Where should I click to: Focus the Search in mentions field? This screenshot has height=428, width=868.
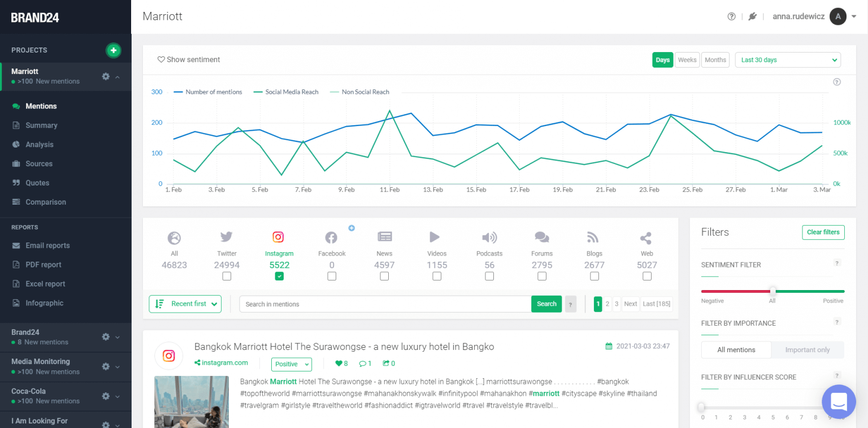click(x=385, y=304)
